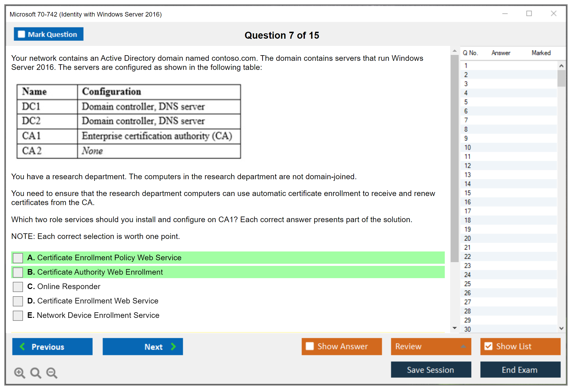Jump to question 25 in the list
Image resolution: width=574 pixels, height=392 pixels.
click(467, 284)
